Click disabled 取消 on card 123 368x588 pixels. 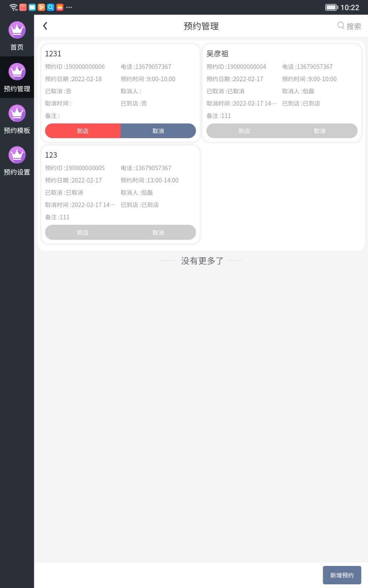(158, 232)
